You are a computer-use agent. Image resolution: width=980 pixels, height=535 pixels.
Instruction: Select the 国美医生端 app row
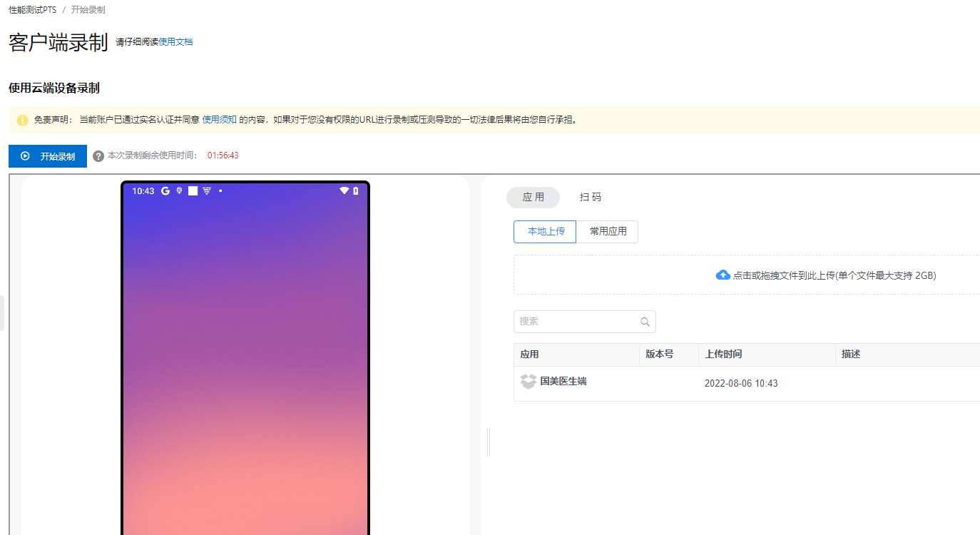click(x=747, y=384)
